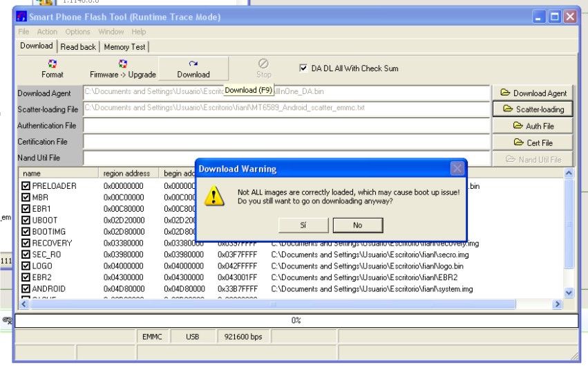Image resolution: width=588 pixels, height=377 pixels.
Task: Click the name column header
Action: coord(59,173)
